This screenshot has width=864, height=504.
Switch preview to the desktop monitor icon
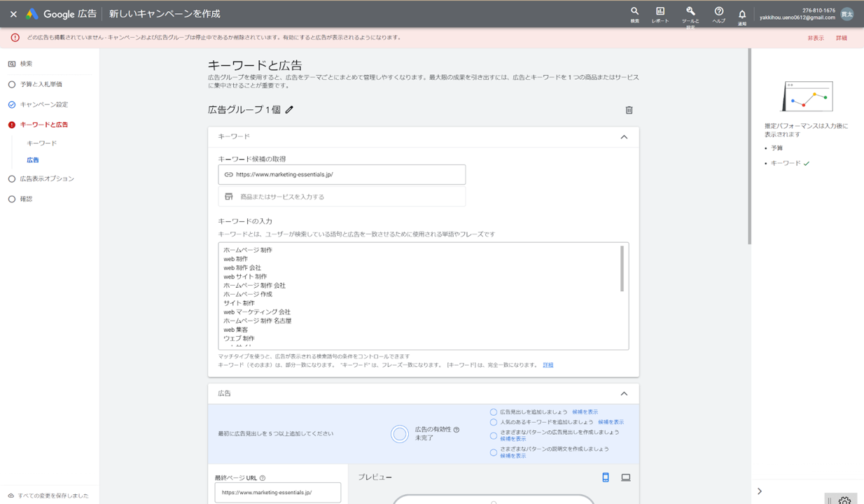(626, 477)
